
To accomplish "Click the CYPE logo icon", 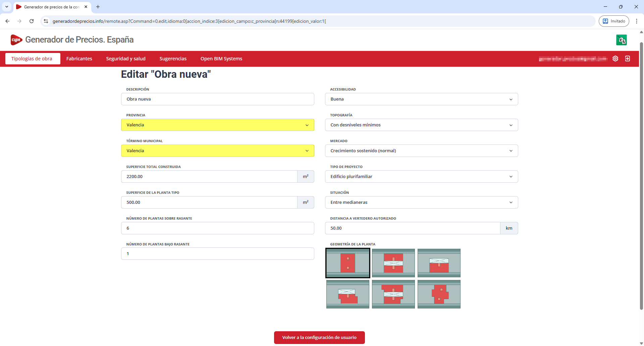I will (x=16, y=40).
